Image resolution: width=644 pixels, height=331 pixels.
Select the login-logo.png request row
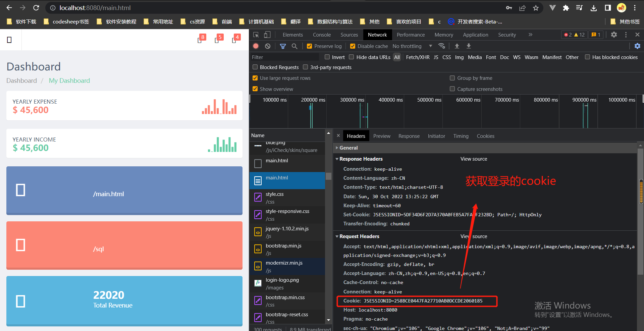pos(287,284)
